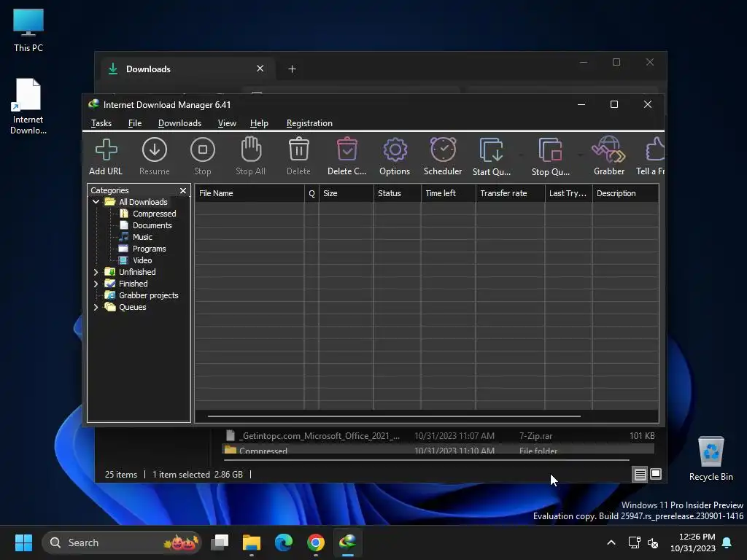Click IDM icon on taskbar
The height and width of the screenshot is (560, 747).
[348, 542]
